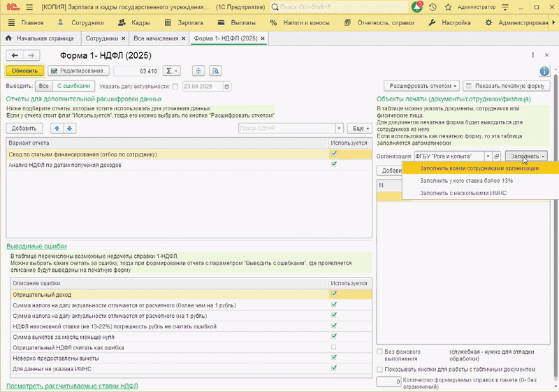Move report row down with arrow
Image resolution: width=559 pixels, height=392 pixels.
click(x=68, y=129)
